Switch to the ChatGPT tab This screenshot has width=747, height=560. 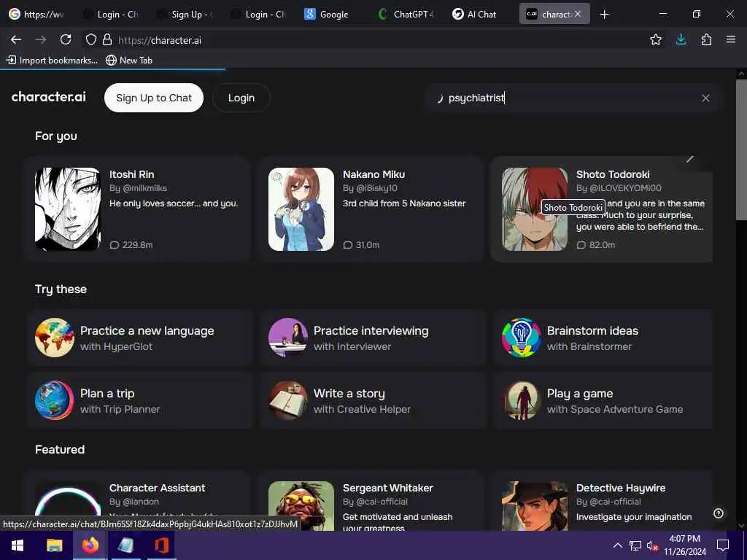click(406, 15)
